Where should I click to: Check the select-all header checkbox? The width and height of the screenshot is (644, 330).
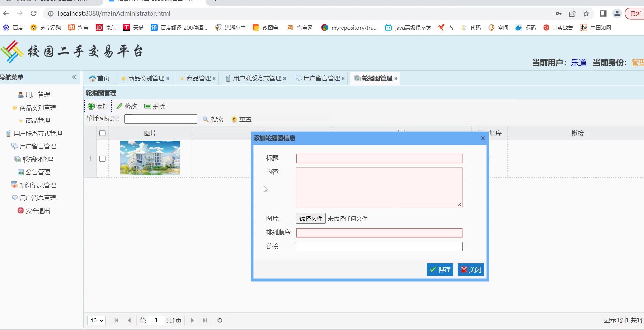click(103, 133)
